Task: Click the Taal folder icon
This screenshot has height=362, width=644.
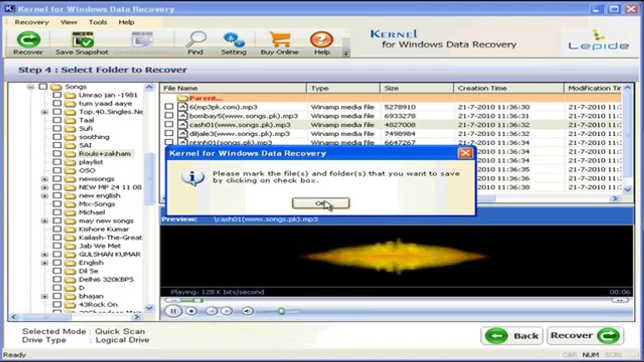Action: tap(70, 120)
